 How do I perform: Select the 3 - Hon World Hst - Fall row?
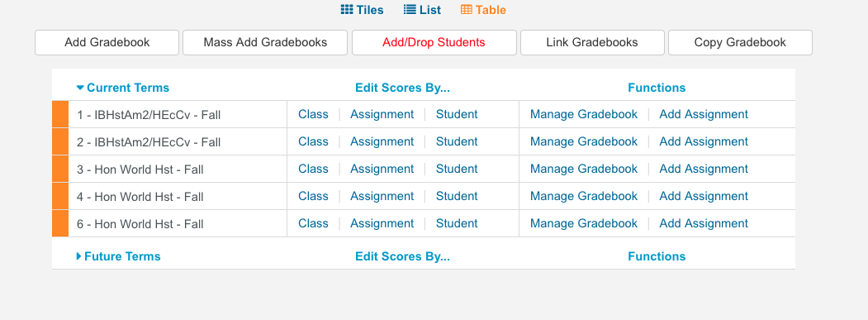coord(424,170)
